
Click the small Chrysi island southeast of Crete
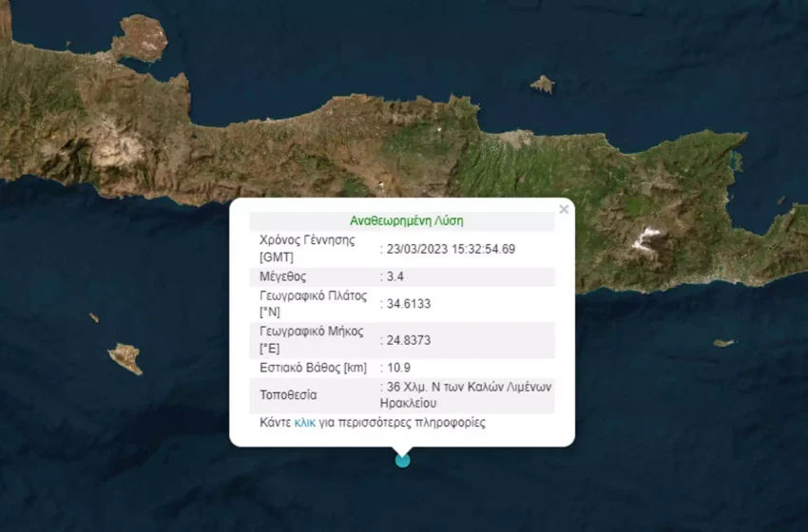coord(723,343)
